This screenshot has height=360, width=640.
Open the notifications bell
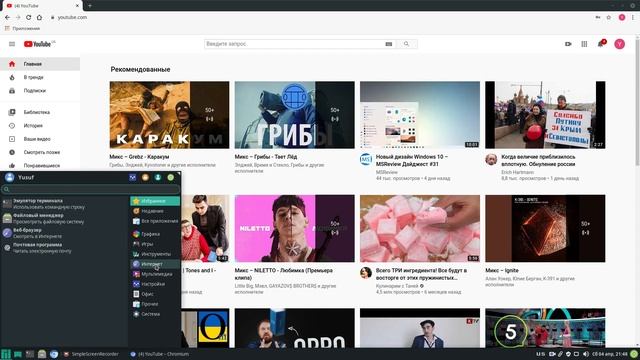[601, 44]
